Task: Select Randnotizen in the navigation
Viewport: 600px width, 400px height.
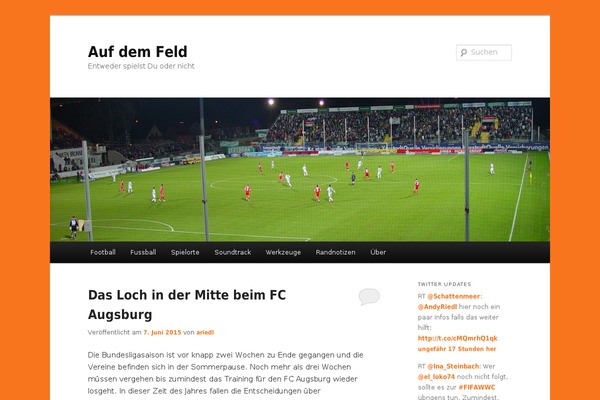Action: pyautogui.click(x=335, y=252)
